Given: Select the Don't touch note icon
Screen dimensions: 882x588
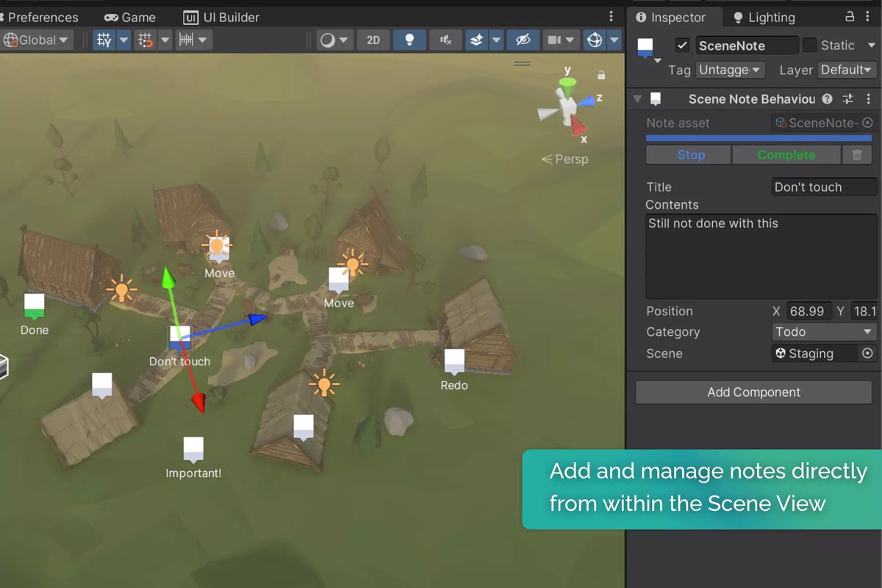Looking at the screenshot, I should point(180,337).
